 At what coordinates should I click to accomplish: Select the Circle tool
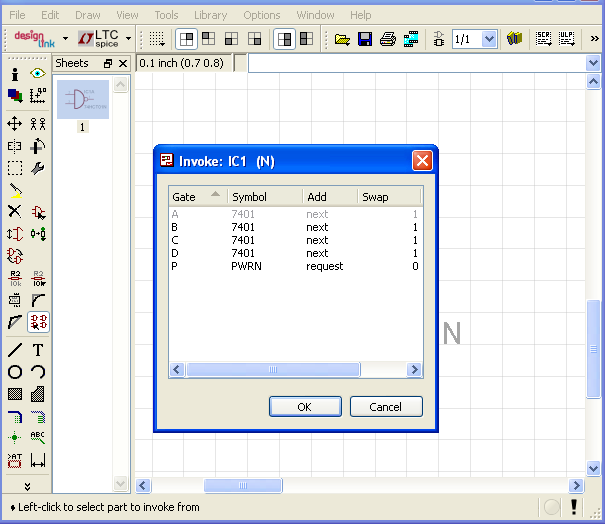15,372
